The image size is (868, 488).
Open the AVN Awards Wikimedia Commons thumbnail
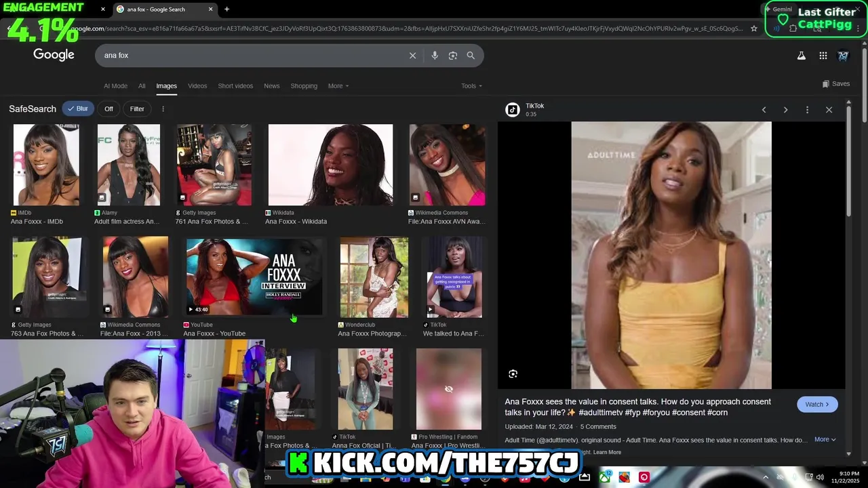[447, 165]
